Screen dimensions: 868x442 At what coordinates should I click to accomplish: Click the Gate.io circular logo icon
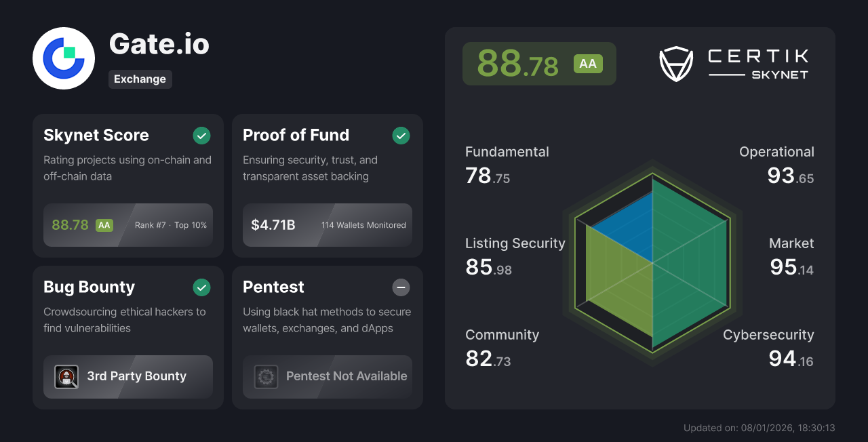pos(63,58)
